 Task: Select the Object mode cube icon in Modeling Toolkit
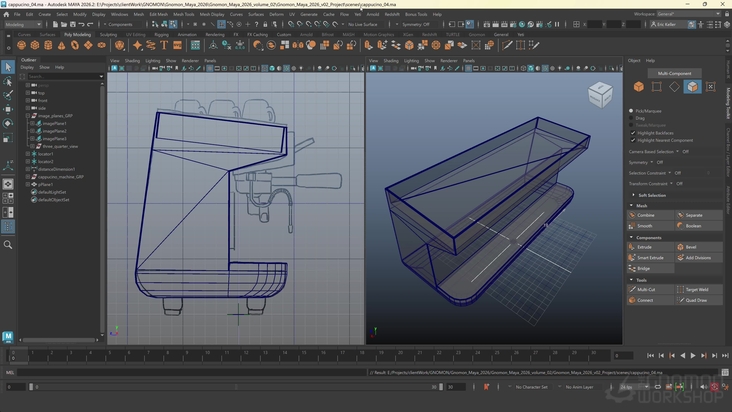point(639,87)
